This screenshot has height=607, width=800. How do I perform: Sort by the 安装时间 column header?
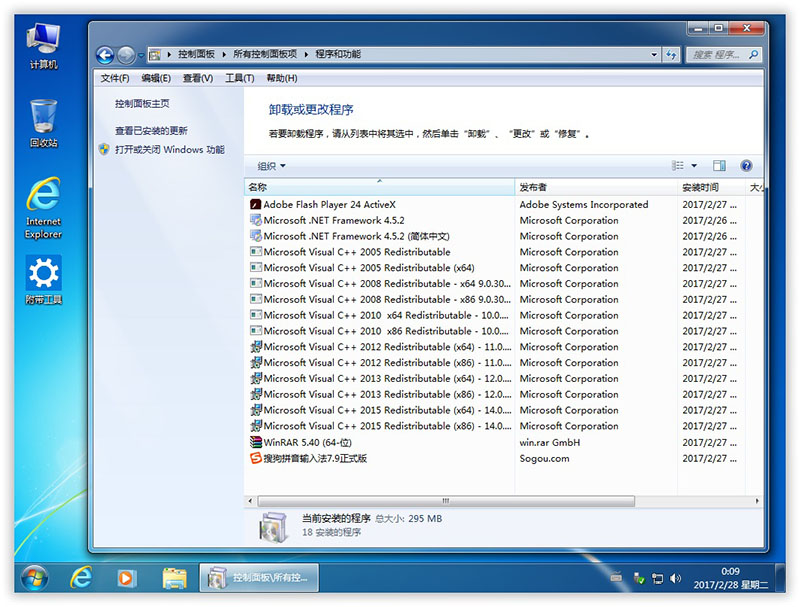711,187
